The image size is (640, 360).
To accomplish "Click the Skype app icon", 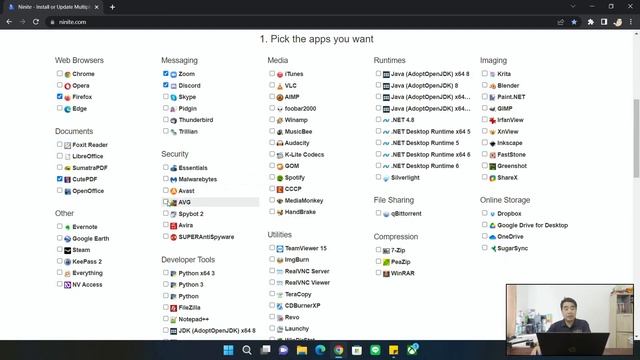I will 173,97.
